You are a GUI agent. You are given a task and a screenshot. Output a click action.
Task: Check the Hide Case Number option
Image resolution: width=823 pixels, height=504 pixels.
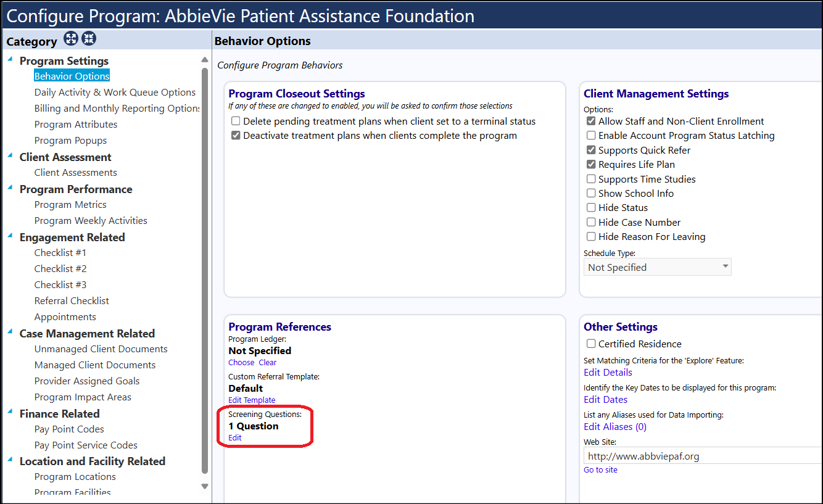click(591, 222)
